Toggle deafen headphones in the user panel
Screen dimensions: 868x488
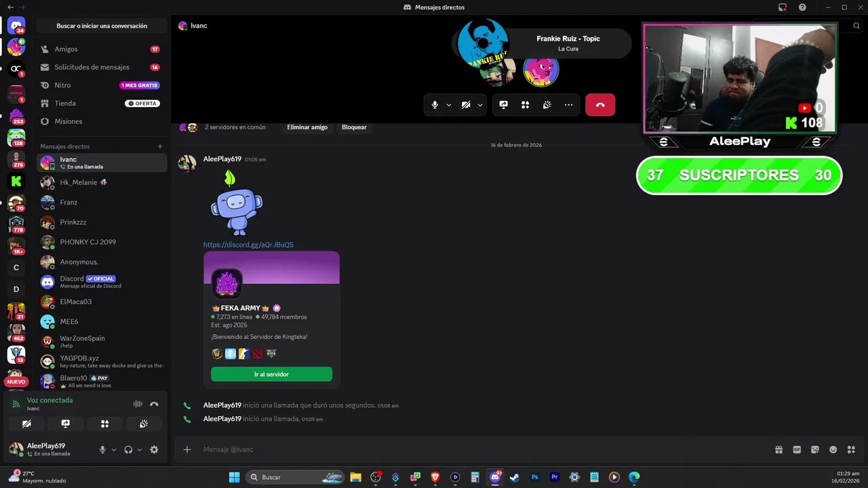(128, 449)
